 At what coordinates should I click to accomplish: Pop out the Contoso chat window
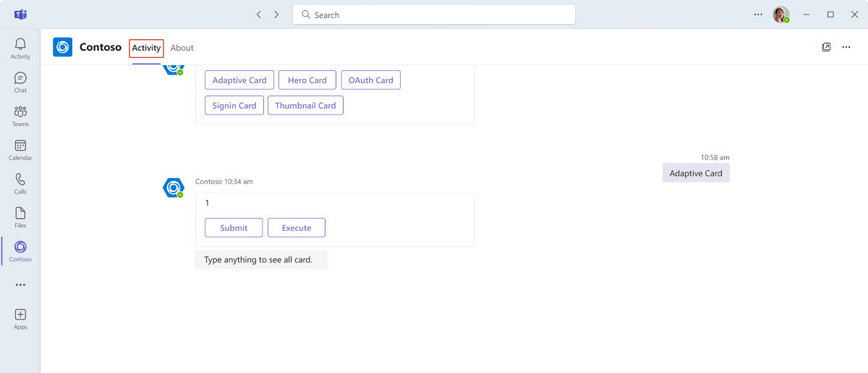(x=826, y=47)
